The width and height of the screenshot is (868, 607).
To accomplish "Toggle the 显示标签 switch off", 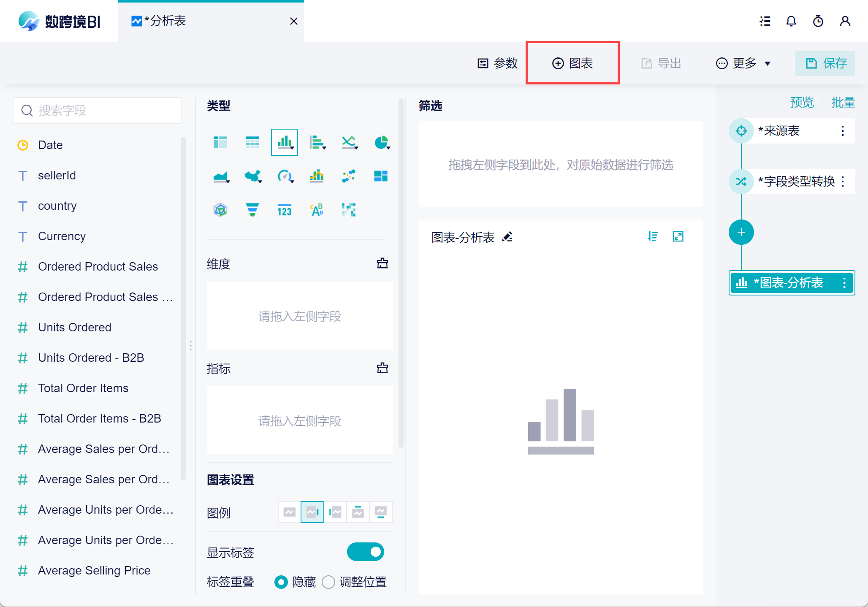I will pyautogui.click(x=365, y=552).
